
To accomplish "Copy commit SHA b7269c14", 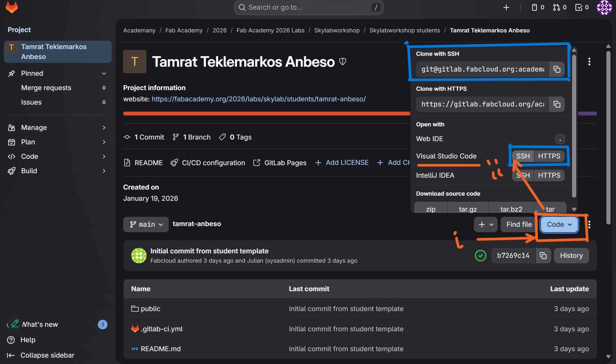I will coord(543,256).
